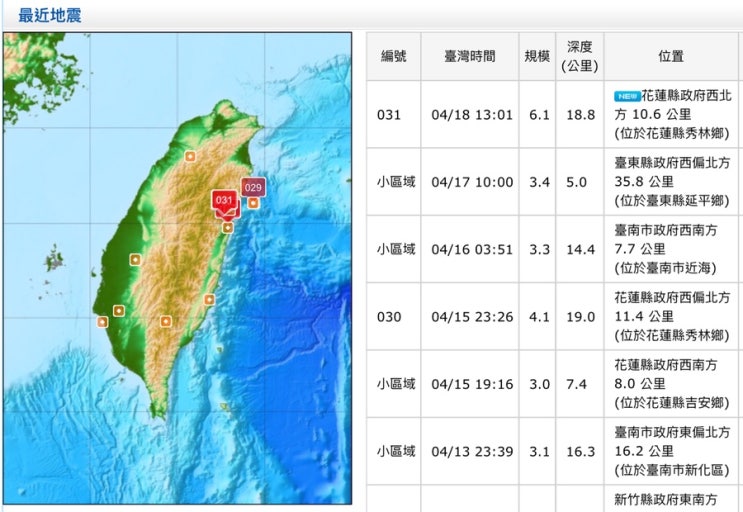The width and height of the screenshot is (743, 512).
Task: Sort by the 規模 column header
Action: click(x=537, y=56)
